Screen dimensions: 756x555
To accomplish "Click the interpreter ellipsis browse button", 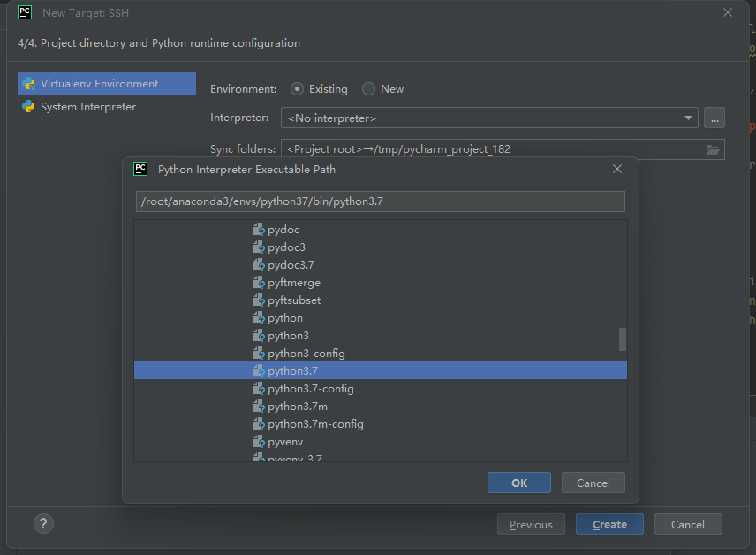I will 714,118.
